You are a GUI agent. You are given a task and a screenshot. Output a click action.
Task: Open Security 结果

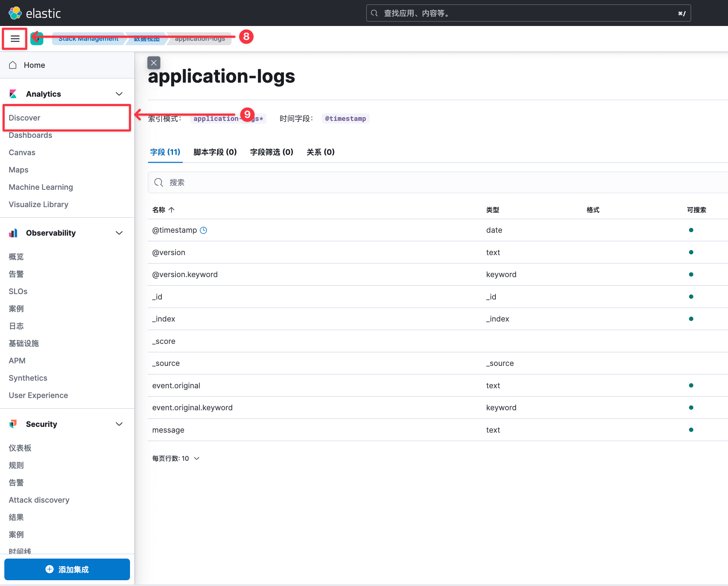[x=16, y=517]
